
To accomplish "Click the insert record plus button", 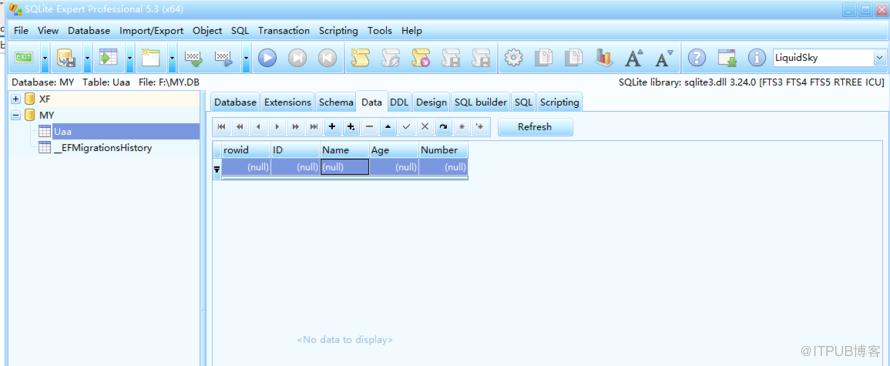I will coord(332,127).
